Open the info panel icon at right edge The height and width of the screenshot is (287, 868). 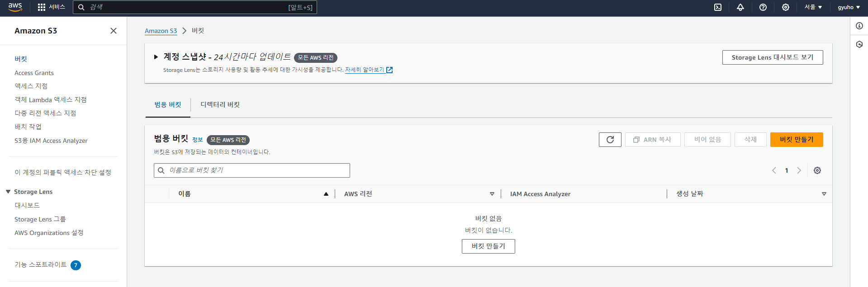859,26
